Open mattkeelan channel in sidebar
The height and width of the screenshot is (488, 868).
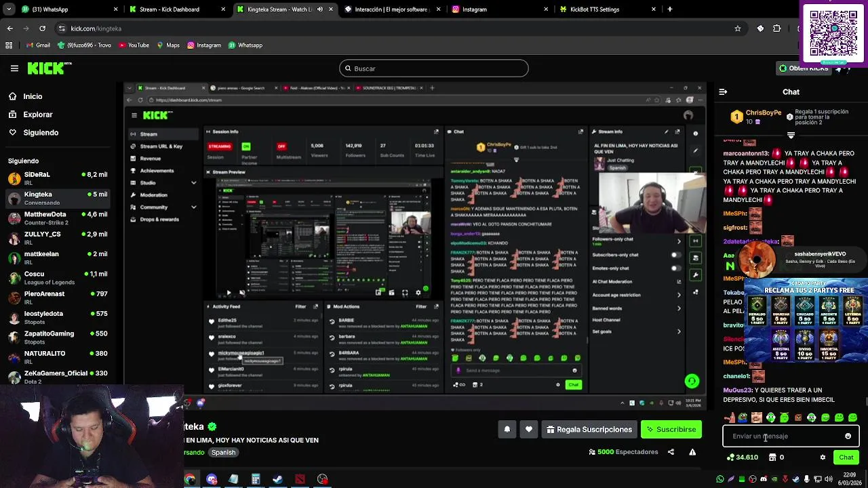click(58, 258)
